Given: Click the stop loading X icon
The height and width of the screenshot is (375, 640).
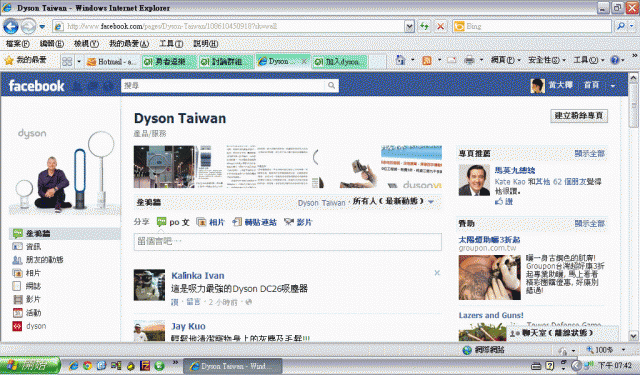Looking at the screenshot, I should coord(440,27).
